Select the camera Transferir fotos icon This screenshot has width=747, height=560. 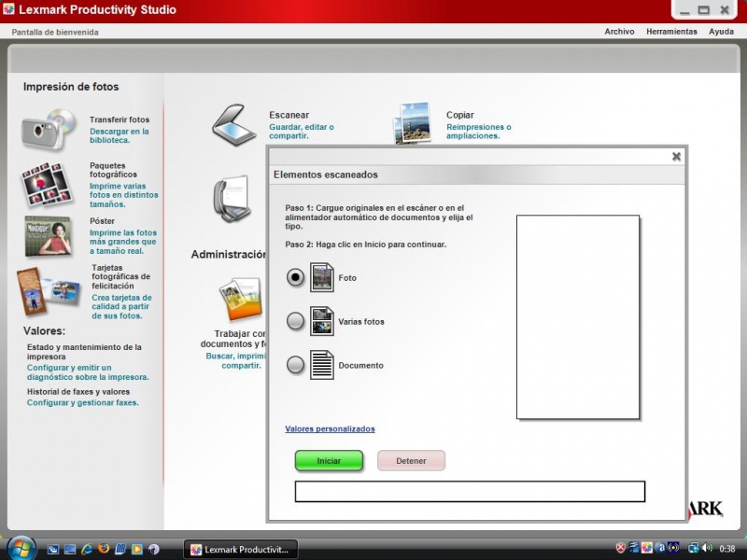pos(45,129)
